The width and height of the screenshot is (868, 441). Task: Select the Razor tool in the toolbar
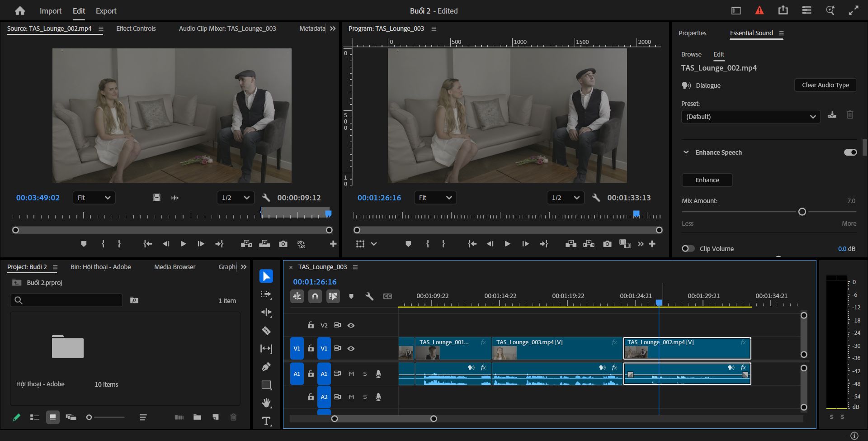pos(266,331)
